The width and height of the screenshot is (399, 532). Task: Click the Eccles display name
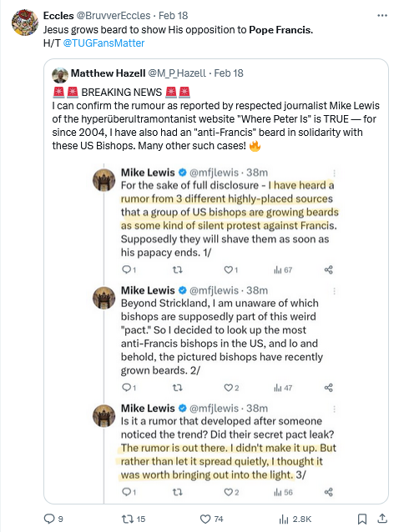(x=58, y=15)
